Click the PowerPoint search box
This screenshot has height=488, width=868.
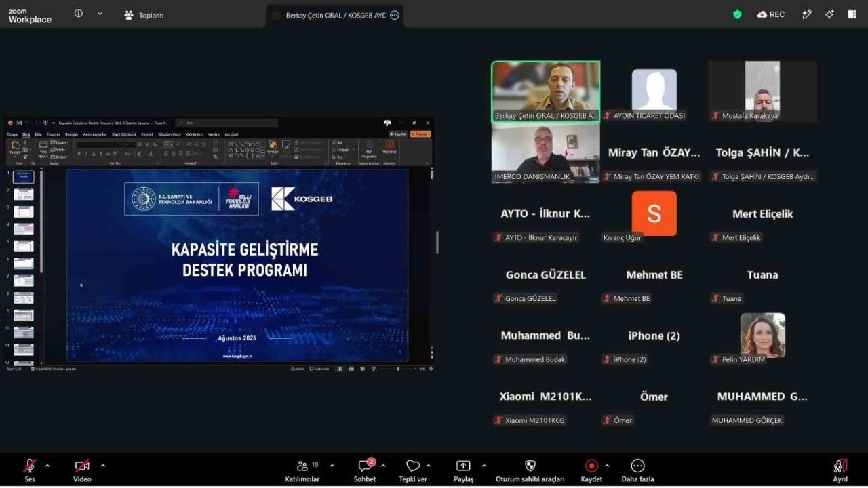click(226, 123)
